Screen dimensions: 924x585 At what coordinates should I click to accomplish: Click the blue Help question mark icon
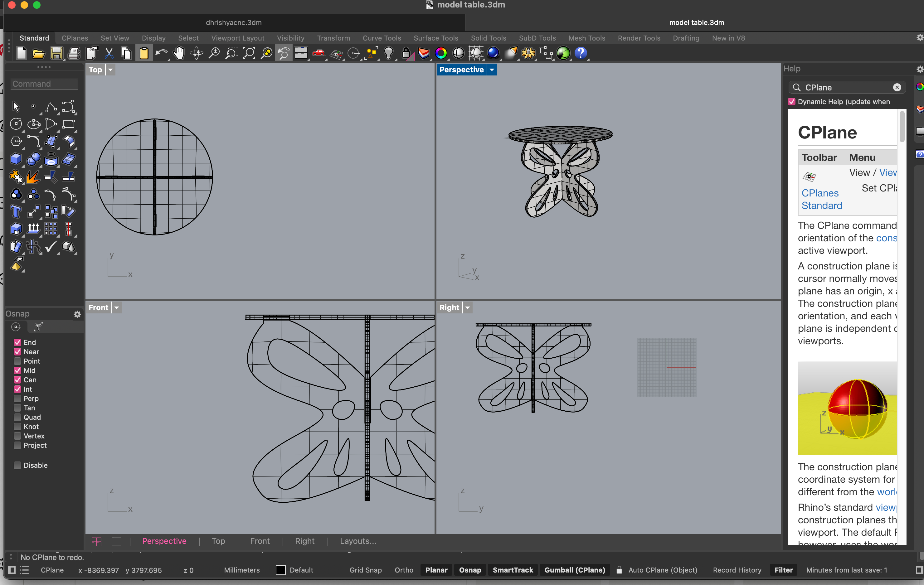tap(581, 53)
